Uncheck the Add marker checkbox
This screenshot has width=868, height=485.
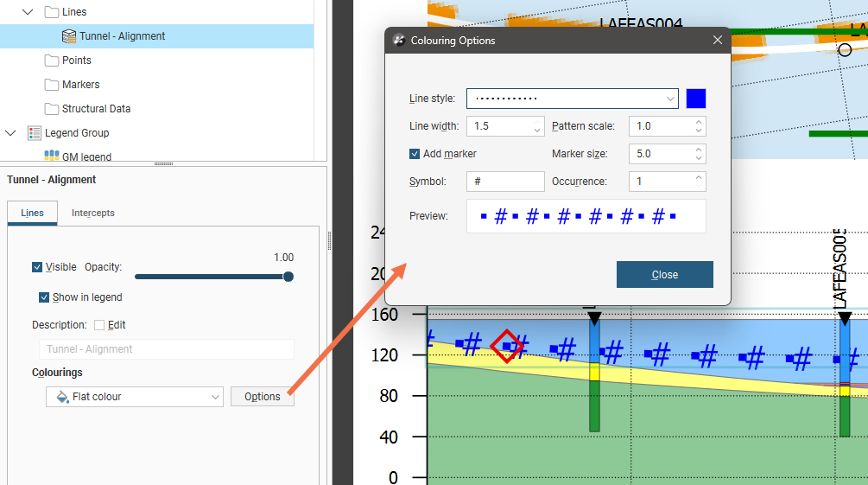415,154
